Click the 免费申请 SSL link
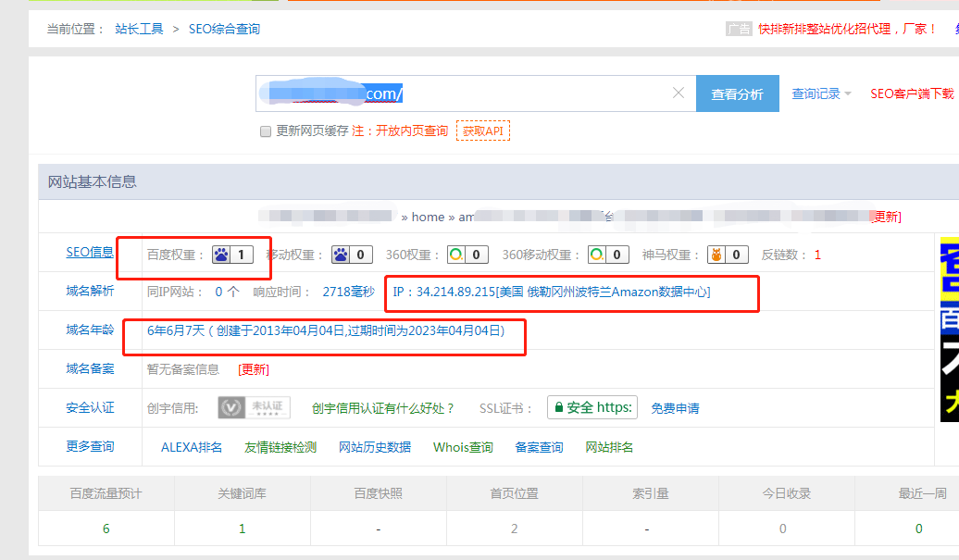959x560 pixels. 675,408
